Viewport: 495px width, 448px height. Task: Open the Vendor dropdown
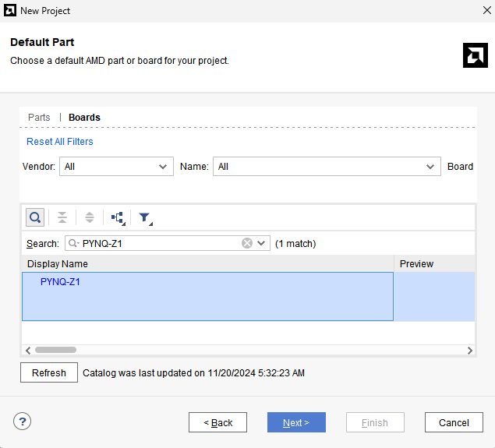116,167
